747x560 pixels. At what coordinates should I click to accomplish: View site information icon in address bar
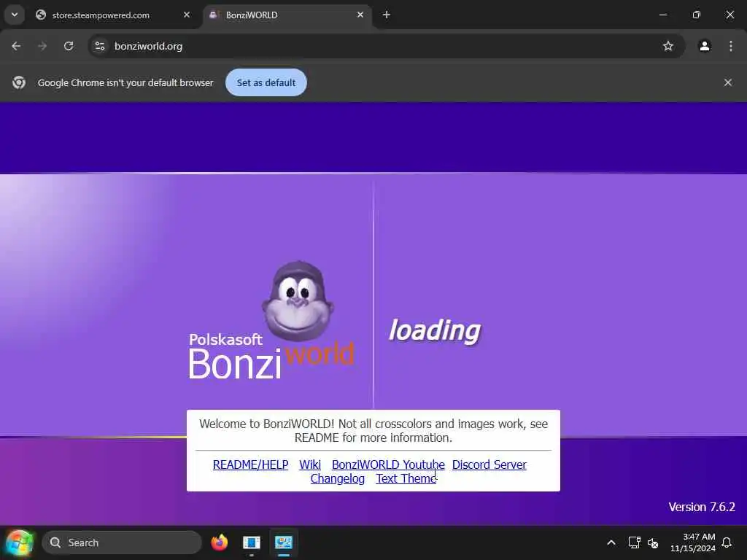100,46
